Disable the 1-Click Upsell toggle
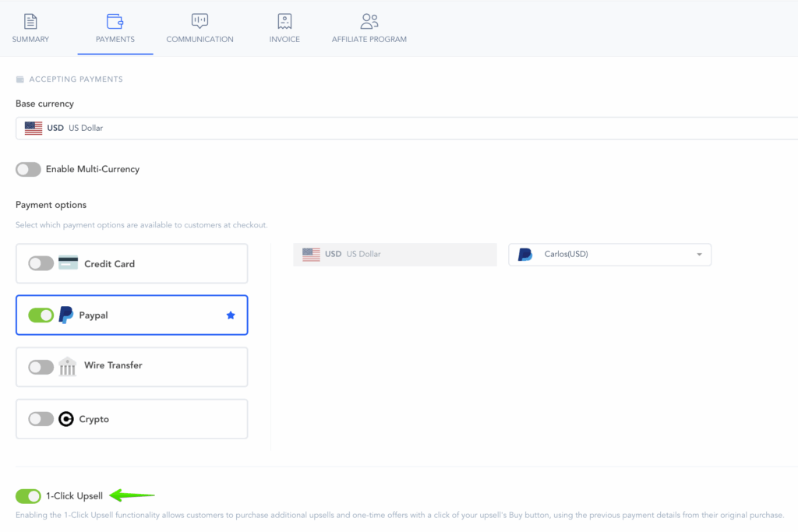 [28, 496]
